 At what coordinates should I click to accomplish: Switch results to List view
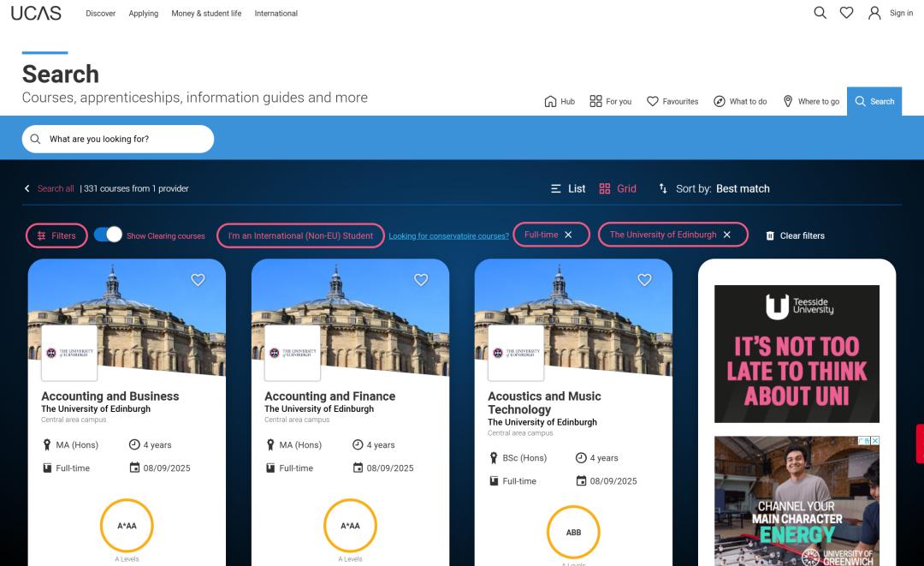click(568, 188)
